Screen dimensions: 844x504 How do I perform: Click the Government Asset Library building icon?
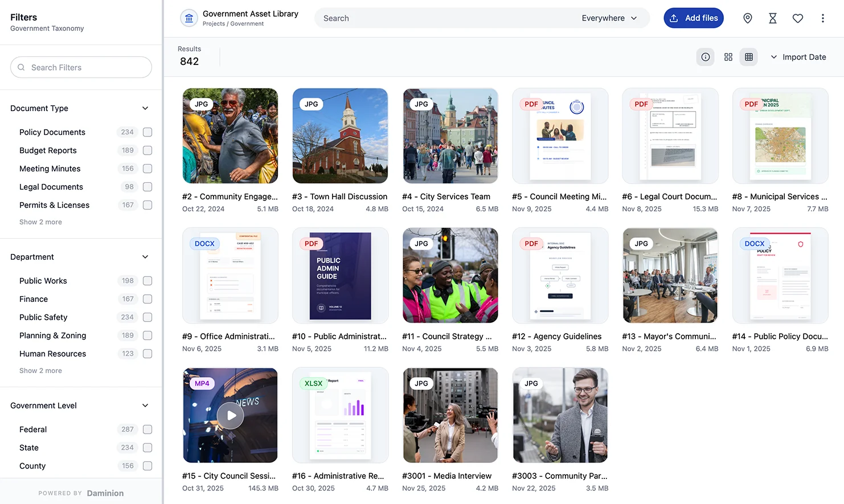189,18
